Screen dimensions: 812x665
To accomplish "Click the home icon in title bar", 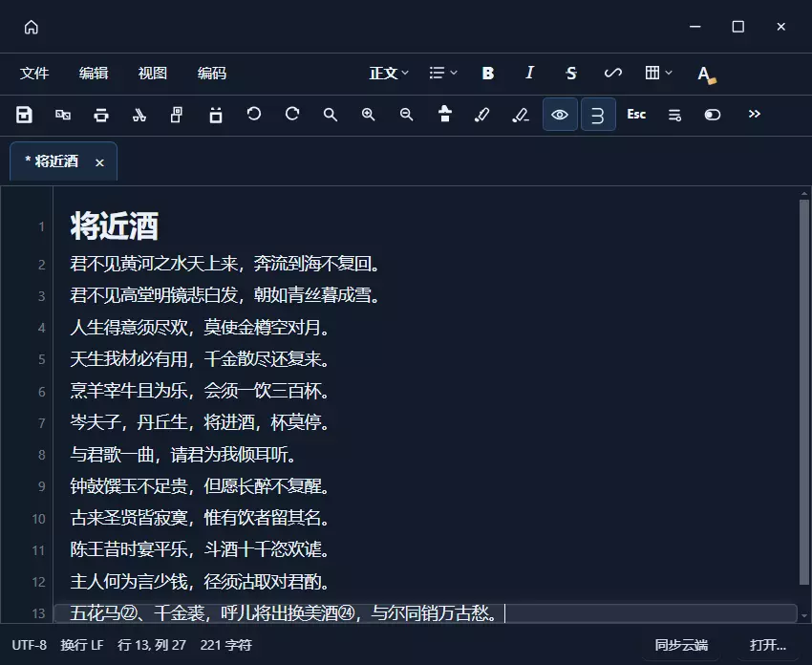I will pyautogui.click(x=32, y=27).
